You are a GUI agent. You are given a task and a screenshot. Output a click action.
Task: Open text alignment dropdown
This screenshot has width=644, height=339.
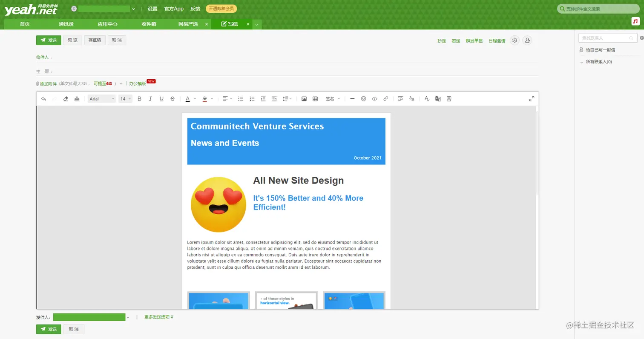227,99
